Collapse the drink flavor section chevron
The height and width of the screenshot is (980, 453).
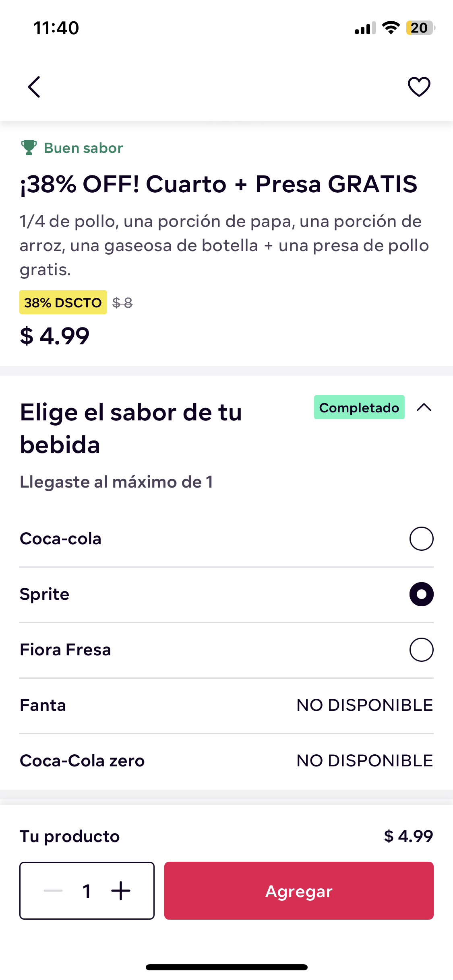click(x=424, y=408)
